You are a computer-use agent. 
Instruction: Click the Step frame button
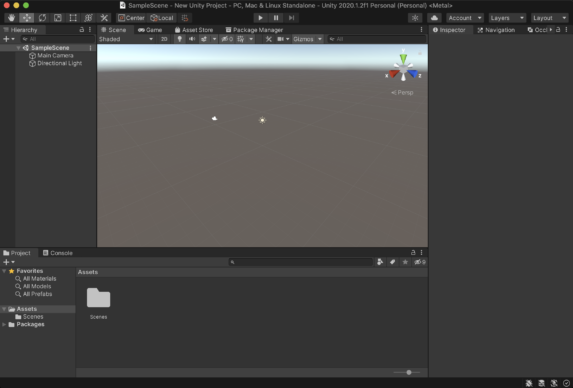coord(291,18)
